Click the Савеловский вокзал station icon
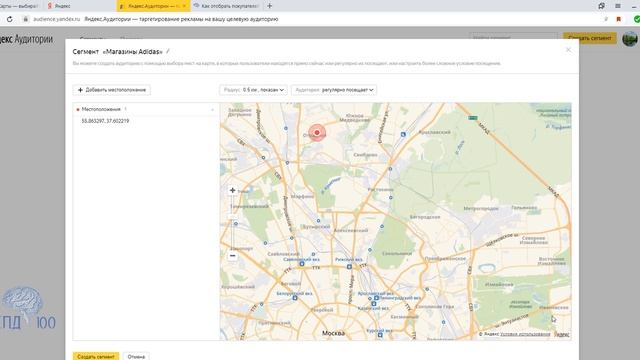 click(302, 264)
